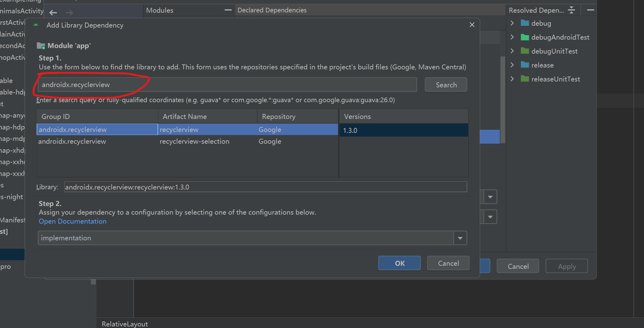The image size is (644, 328).
Task: Expand the debug node
Action: click(x=512, y=23)
